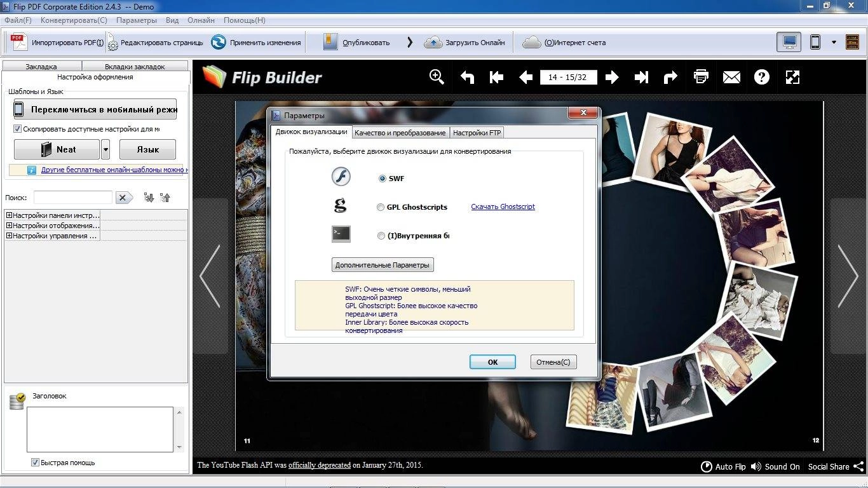Go to previous page arrow icon
Image resolution: width=868 pixels, height=488 pixels.
click(526, 78)
